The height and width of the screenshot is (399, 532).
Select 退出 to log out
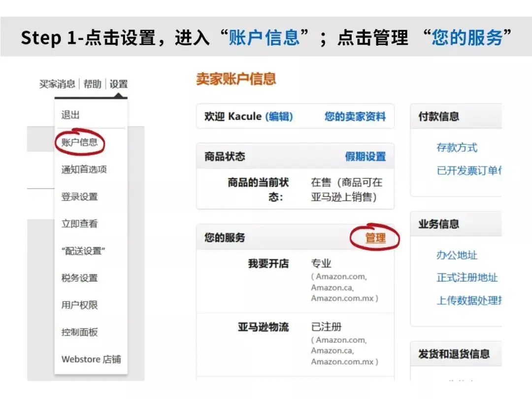(69, 114)
